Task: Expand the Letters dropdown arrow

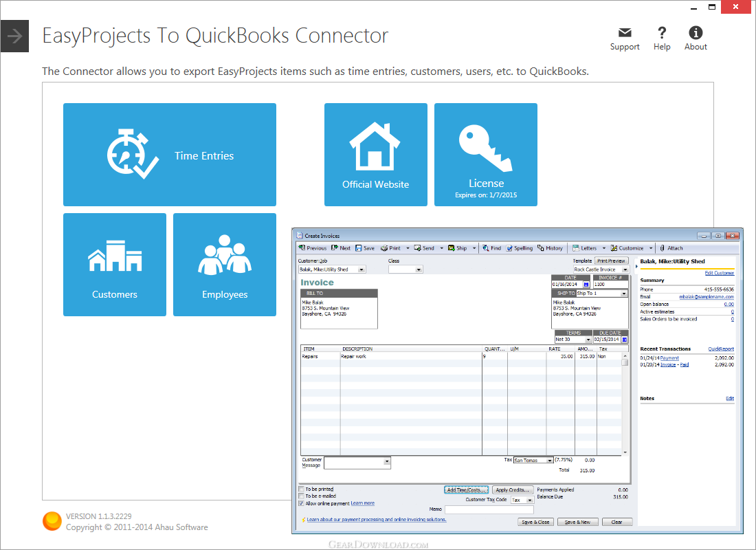Action: [x=603, y=248]
